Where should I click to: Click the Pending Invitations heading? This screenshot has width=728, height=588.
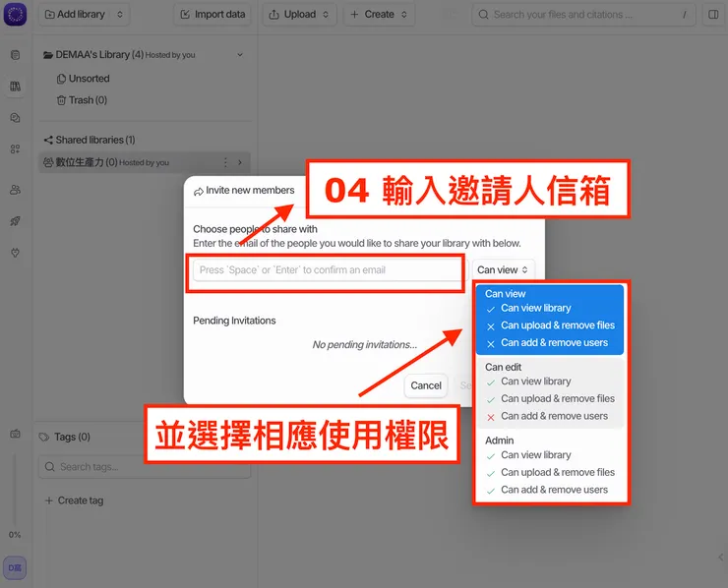[x=234, y=321]
